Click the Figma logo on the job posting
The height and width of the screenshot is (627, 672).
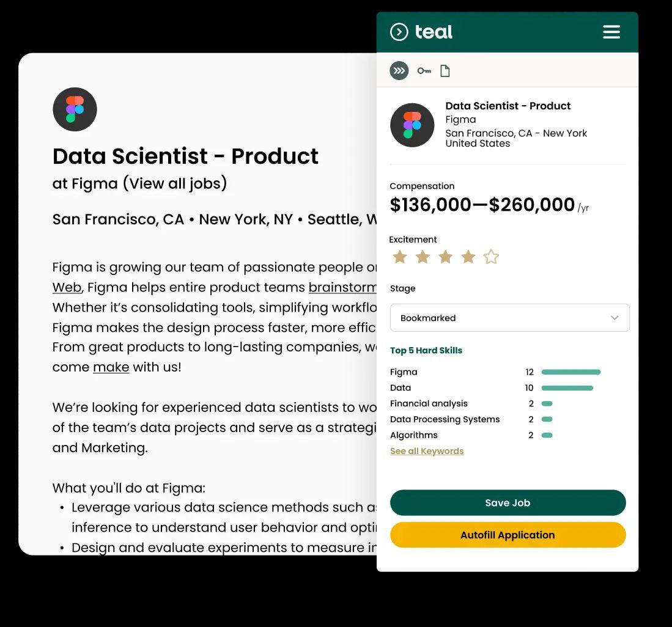(75, 109)
